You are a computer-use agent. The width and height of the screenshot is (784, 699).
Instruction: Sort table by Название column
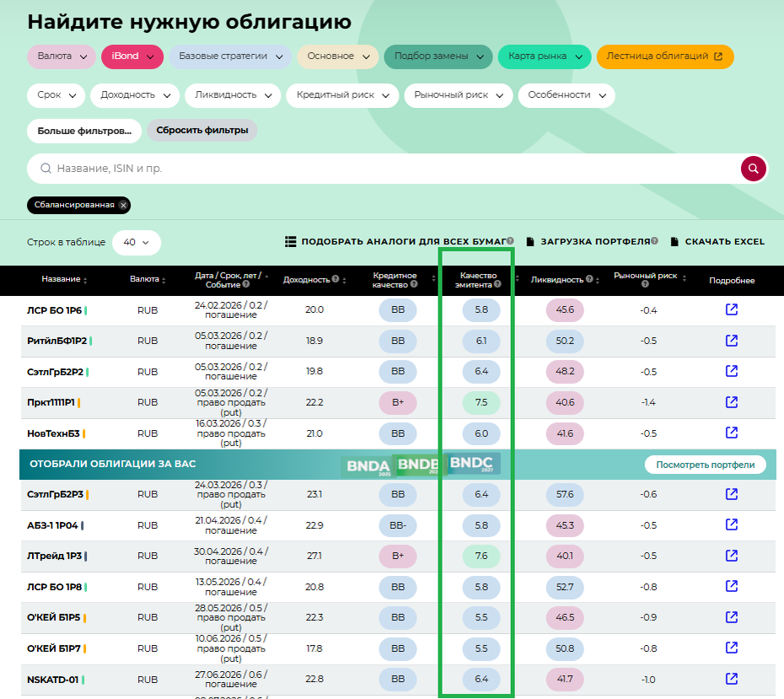[64, 279]
